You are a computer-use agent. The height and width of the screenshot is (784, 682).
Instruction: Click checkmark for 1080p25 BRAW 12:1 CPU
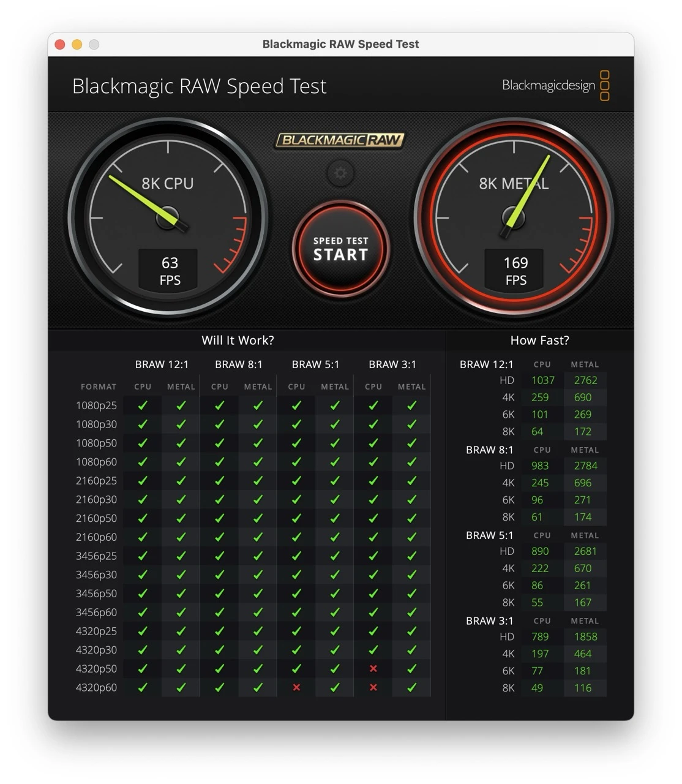pos(143,405)
